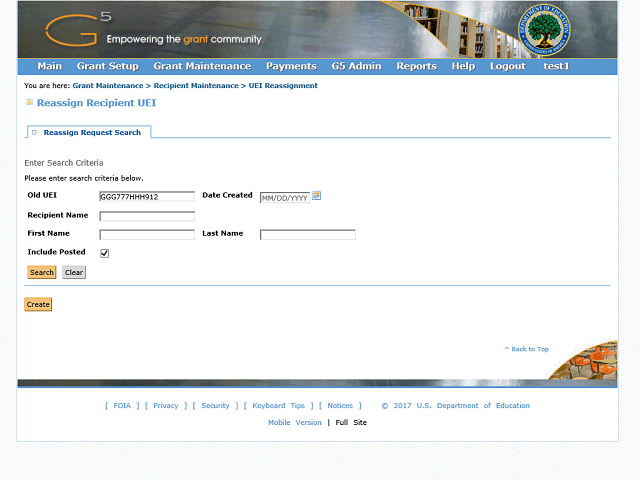The image size is (640, 480).
Task: Click the icon beside Reassign Recipient UEI heading
Action: click(x=29, y=102)
